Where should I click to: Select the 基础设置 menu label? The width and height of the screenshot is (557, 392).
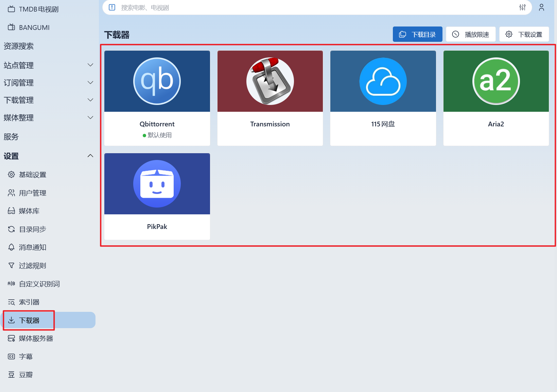pos(33,175)
